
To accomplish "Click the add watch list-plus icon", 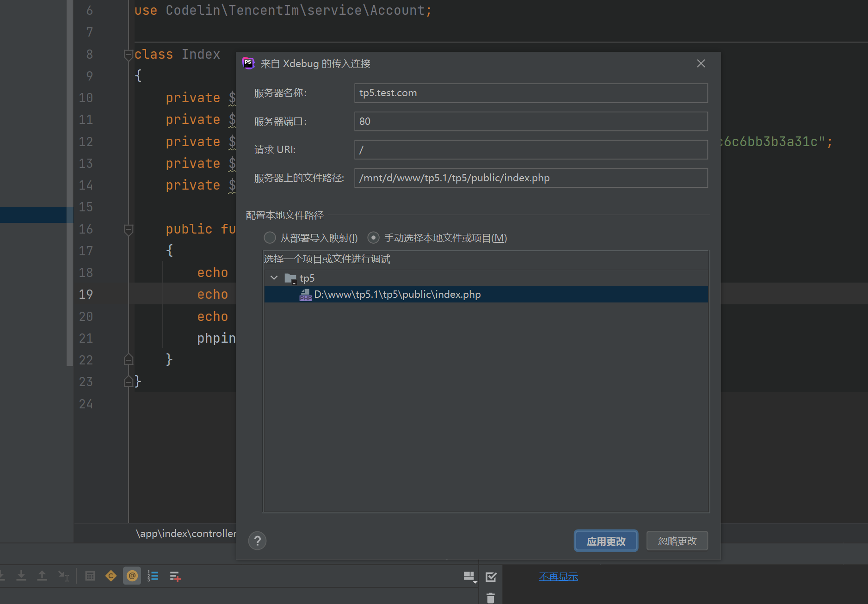I will point(175,576).
